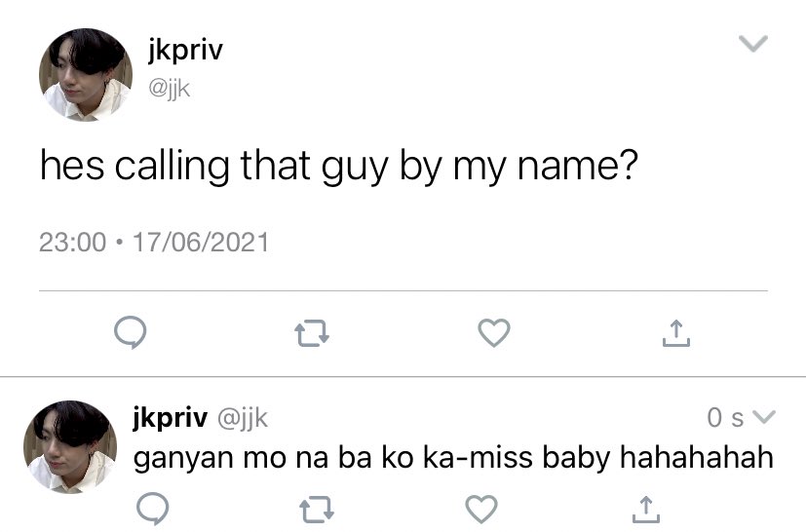Viewport: 806px width, 532px height.
Task: Retweet the 'ganyan mo na ba' reply tweet
Action: coord(317,509)
